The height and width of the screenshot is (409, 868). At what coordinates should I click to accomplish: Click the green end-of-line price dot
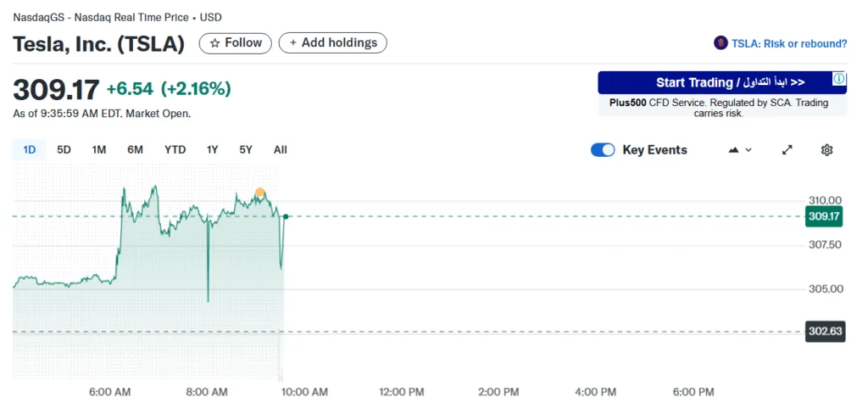click(x=286, y=216)
